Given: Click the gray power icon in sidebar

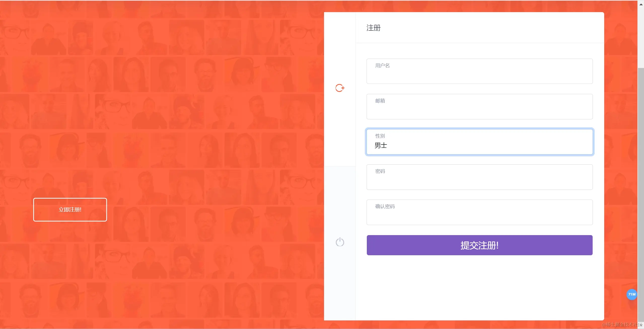Looking at the screenshot, I should [340, 242].
